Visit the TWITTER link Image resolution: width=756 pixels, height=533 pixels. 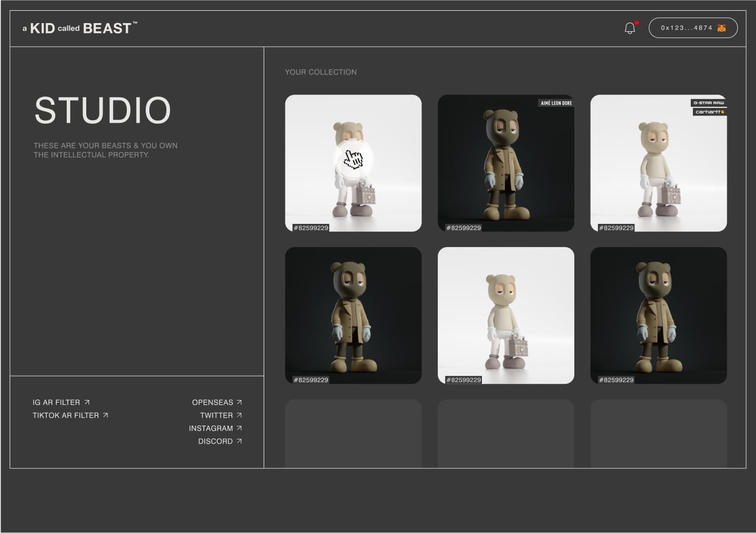(x=217, y=415)
